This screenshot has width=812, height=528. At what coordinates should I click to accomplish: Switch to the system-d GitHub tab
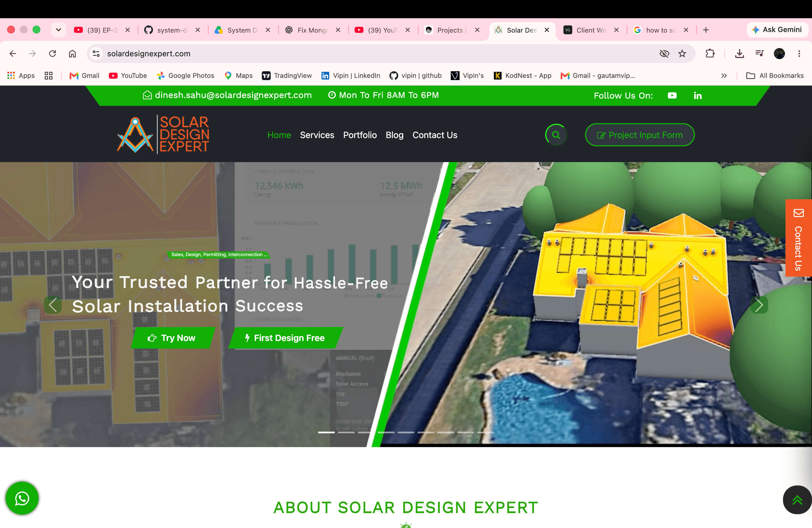[172, 30]
